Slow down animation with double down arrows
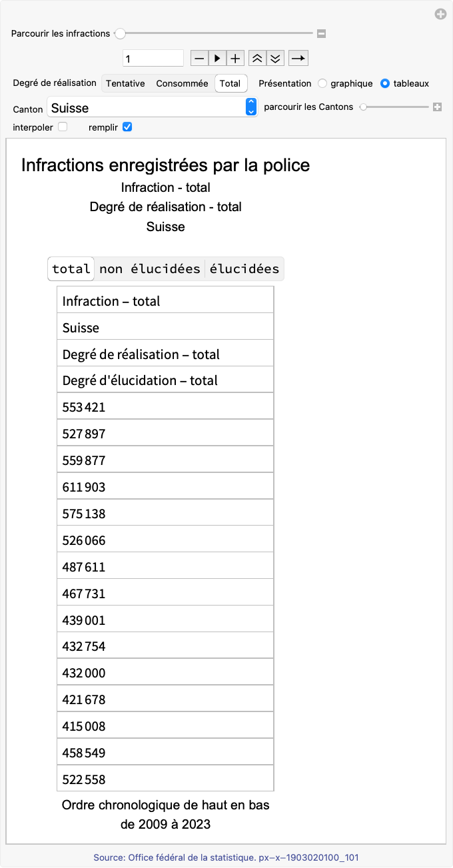 click(x=275, y=59)
